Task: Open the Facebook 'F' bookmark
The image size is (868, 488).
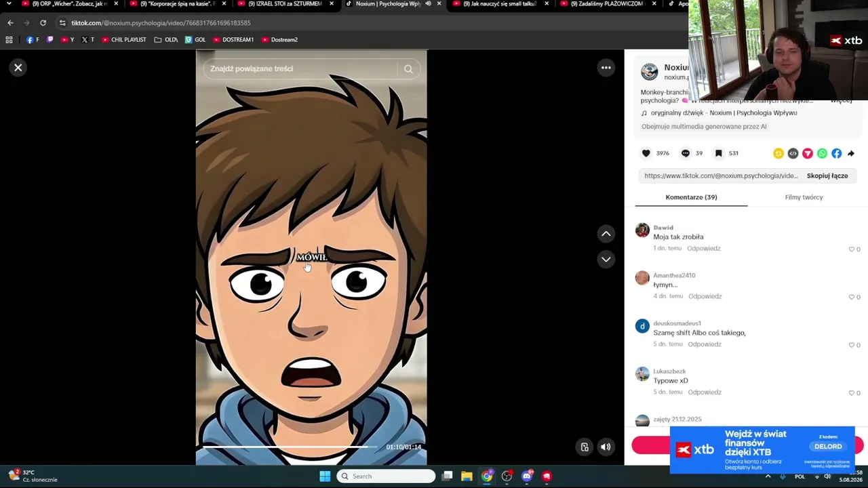Action: click(33, 40)
